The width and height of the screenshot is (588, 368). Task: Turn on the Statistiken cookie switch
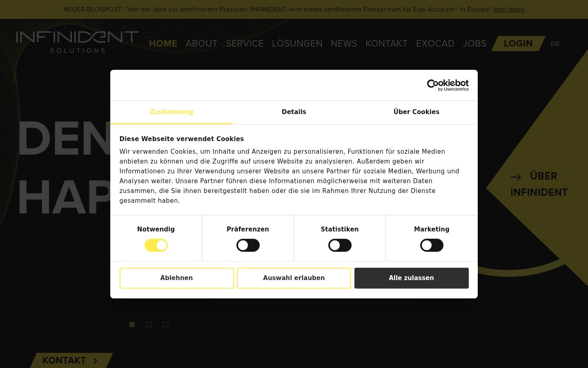(x=340, y=245)
